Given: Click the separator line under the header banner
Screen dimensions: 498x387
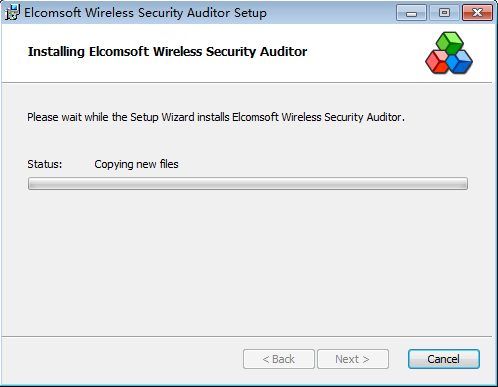Looking at the screenshot, I should (247, 82).
